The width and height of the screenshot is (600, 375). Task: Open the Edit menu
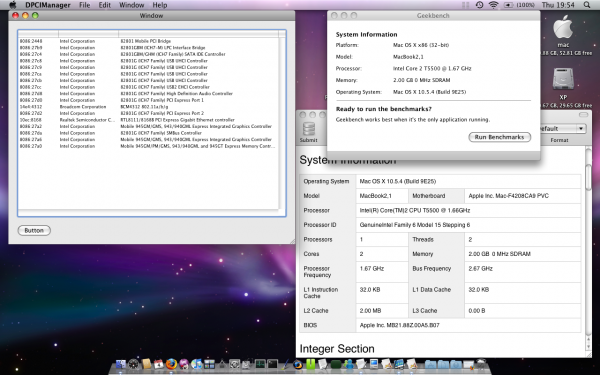[104, 5]
